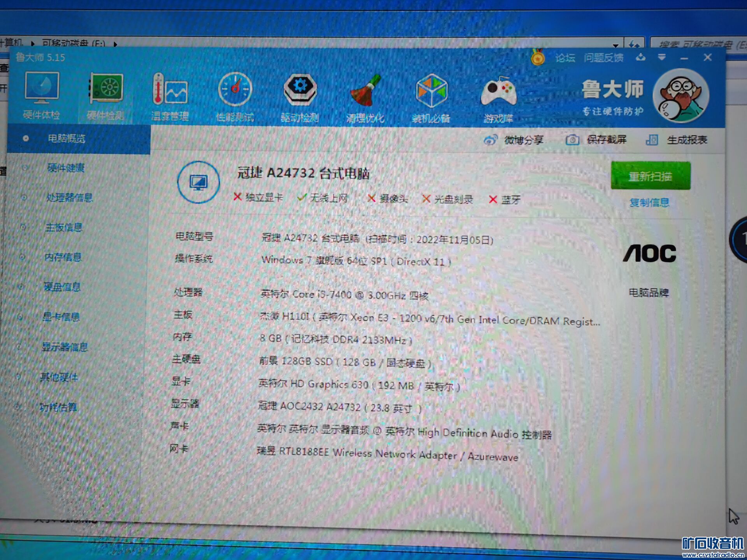
Task: Click the RTL8188EE Wireless adapter value
Action: (387, 454)
